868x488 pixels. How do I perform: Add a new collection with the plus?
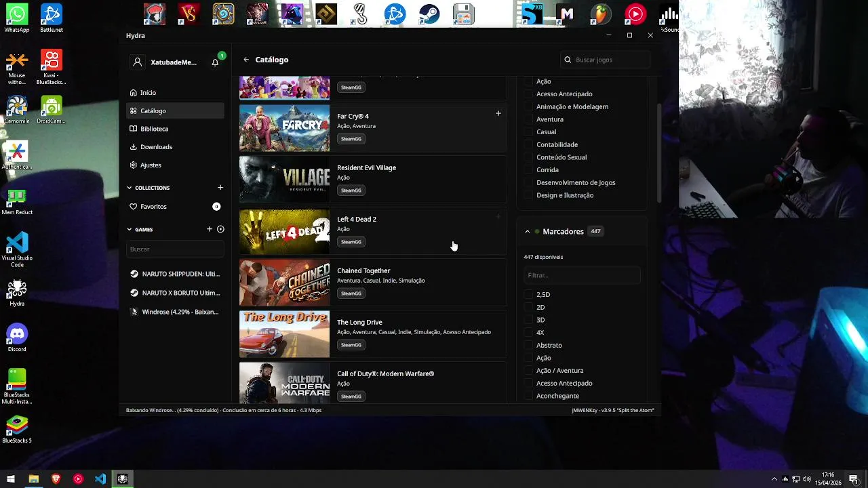pyautogui.click(x=220, y=188)
